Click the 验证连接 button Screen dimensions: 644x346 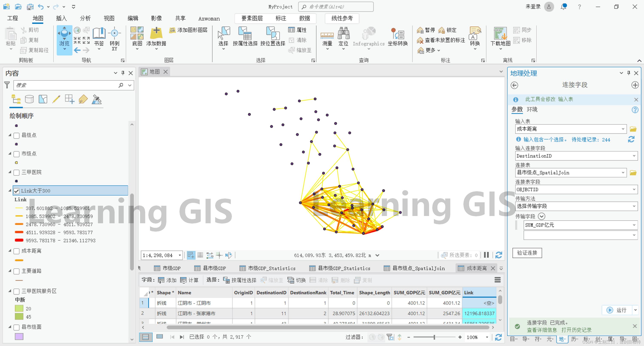(527, 253)
